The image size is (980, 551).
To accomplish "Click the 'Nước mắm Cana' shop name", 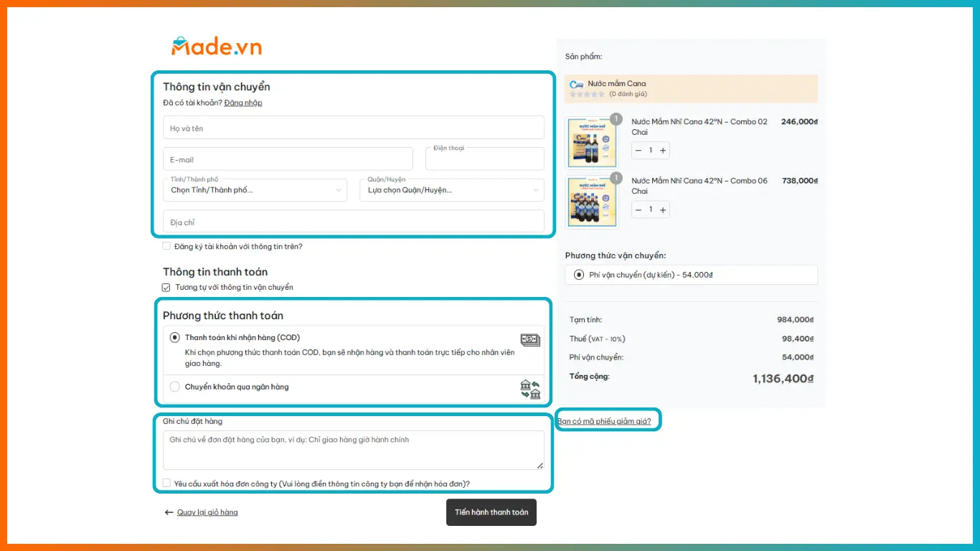I will 617,84.
